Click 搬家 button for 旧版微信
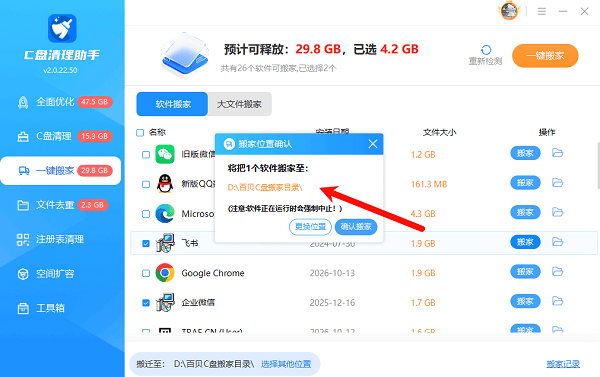Viewport: 600px width, 377px height. coord(525,153)
